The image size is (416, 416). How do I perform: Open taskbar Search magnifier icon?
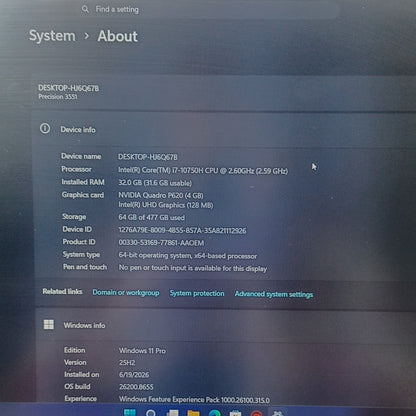(x=151, y=413)
